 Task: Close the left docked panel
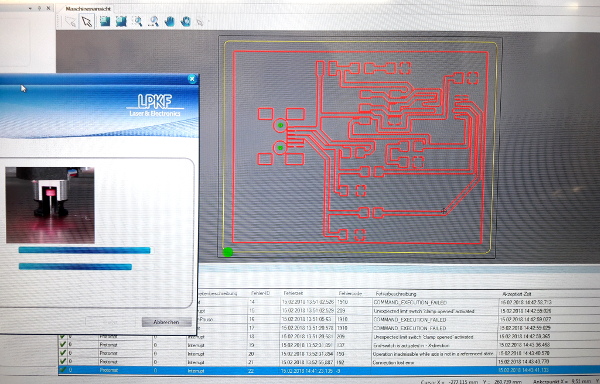pyautogui.click(x=48, y=8)
